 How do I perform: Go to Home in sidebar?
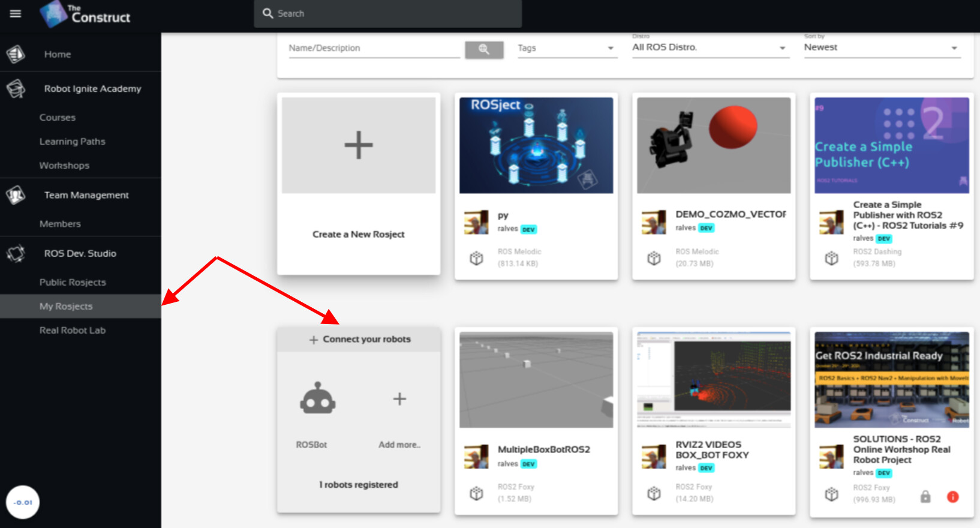[x=58, y=54]
